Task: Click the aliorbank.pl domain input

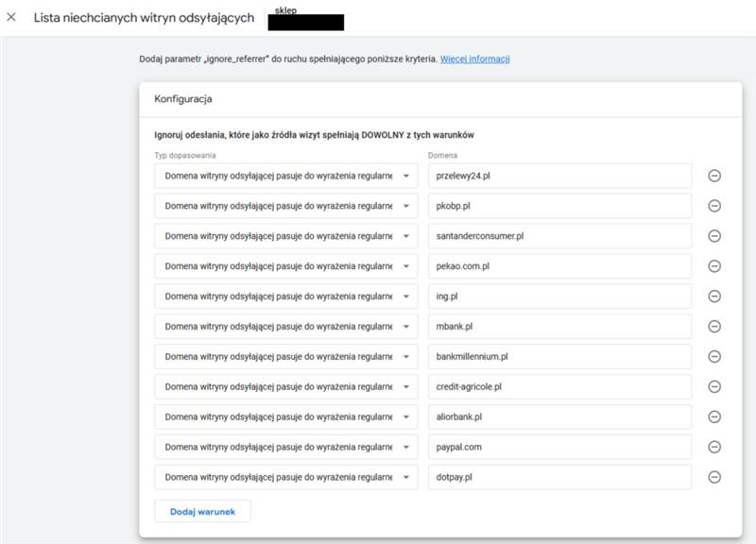Action: [558, 416]
